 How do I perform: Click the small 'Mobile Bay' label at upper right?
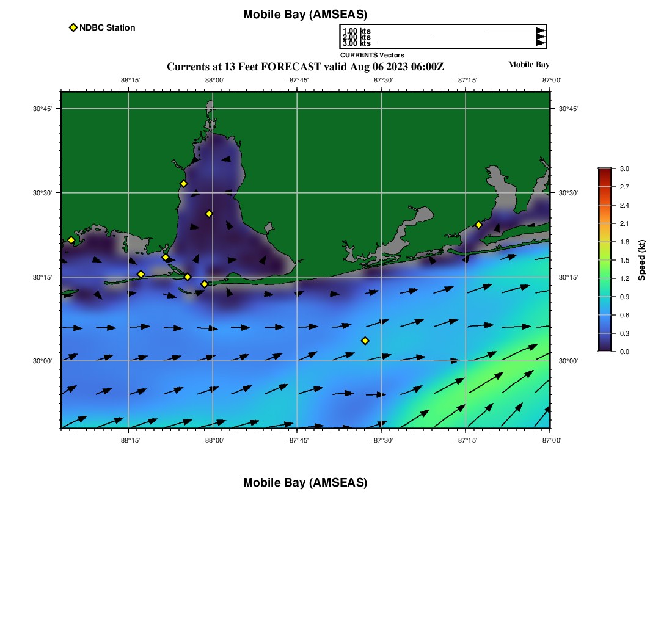pyautogui.click(x=528, y=65)
